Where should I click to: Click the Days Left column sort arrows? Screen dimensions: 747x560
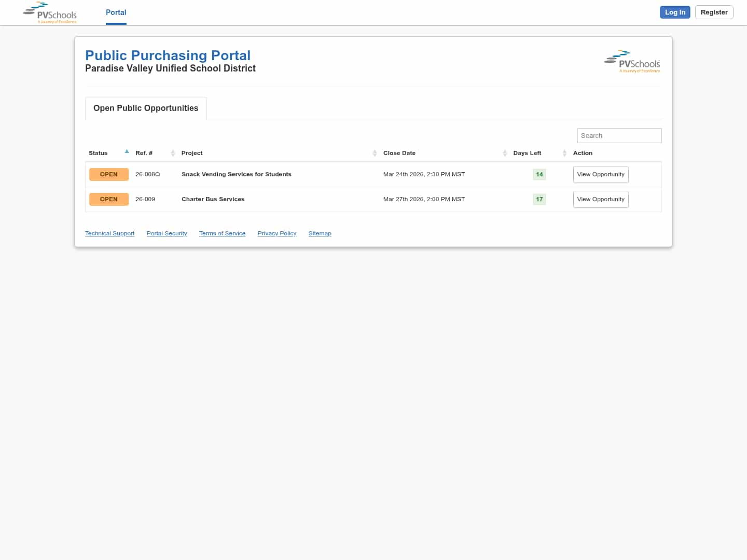564,153
